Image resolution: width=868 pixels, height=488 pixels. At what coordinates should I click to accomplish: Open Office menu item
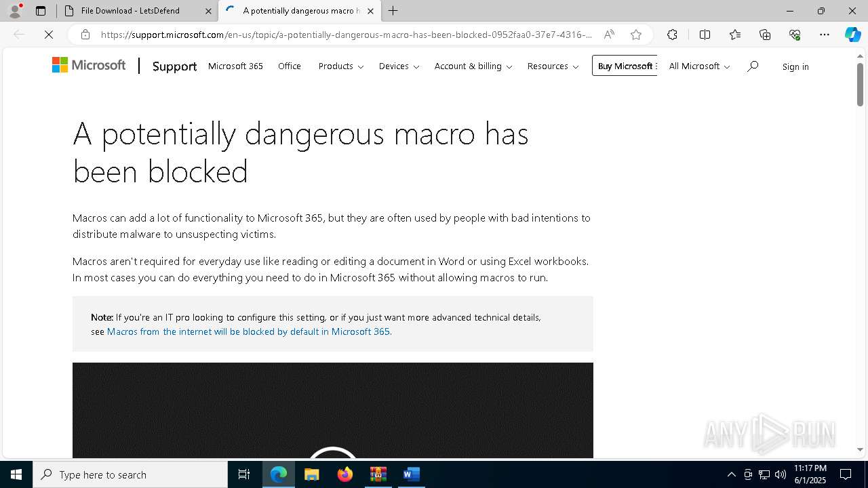click(x=290, y=66)
